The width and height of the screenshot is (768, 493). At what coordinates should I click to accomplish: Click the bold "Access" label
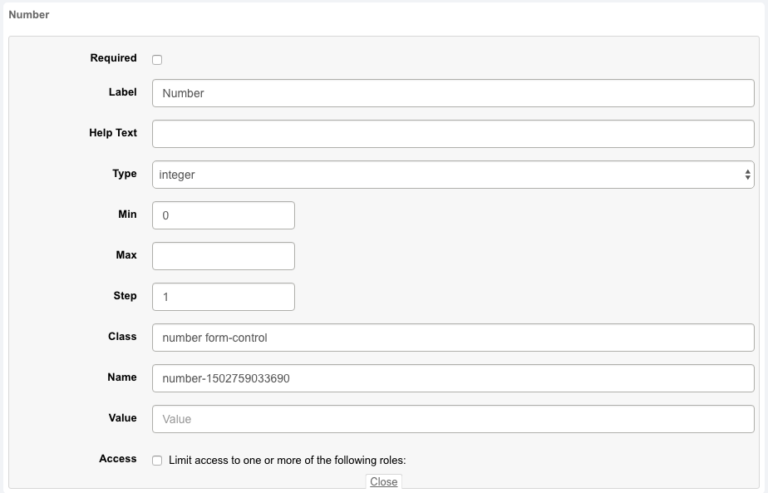(117, 459)
